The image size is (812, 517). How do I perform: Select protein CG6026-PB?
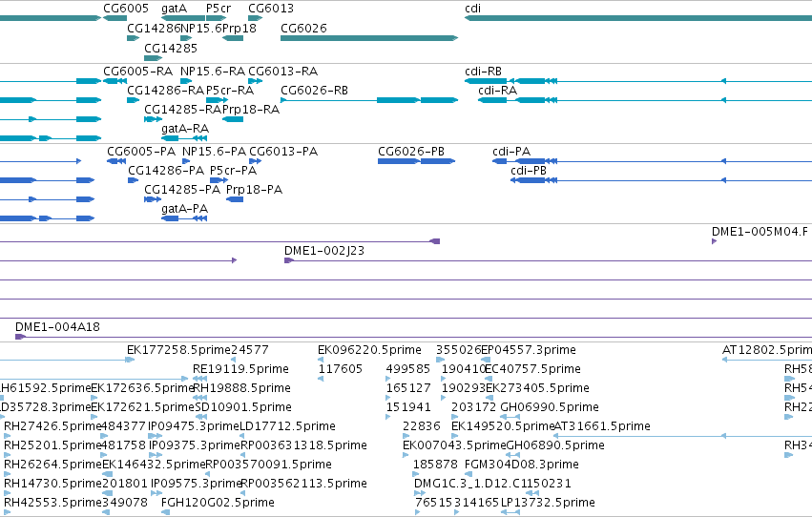[416, 161]
